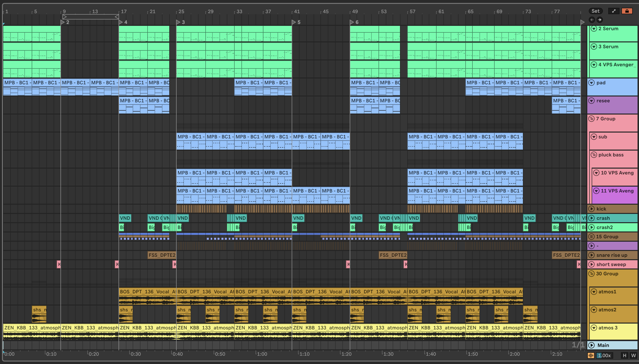This screenshot has width=639, height=364.
Task: Unfold the crash2 track arrow
Action: (x=591, y=227)
